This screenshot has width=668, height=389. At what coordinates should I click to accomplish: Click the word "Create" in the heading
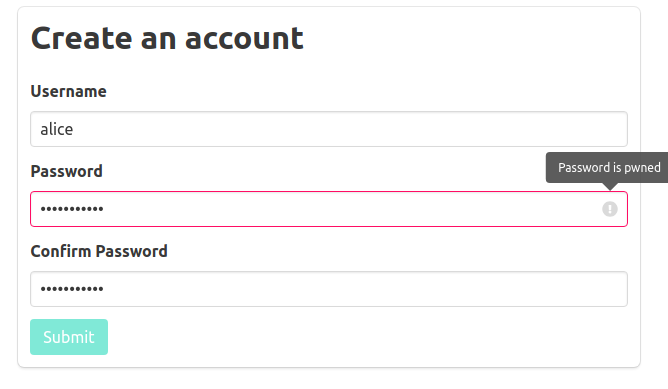82,38
